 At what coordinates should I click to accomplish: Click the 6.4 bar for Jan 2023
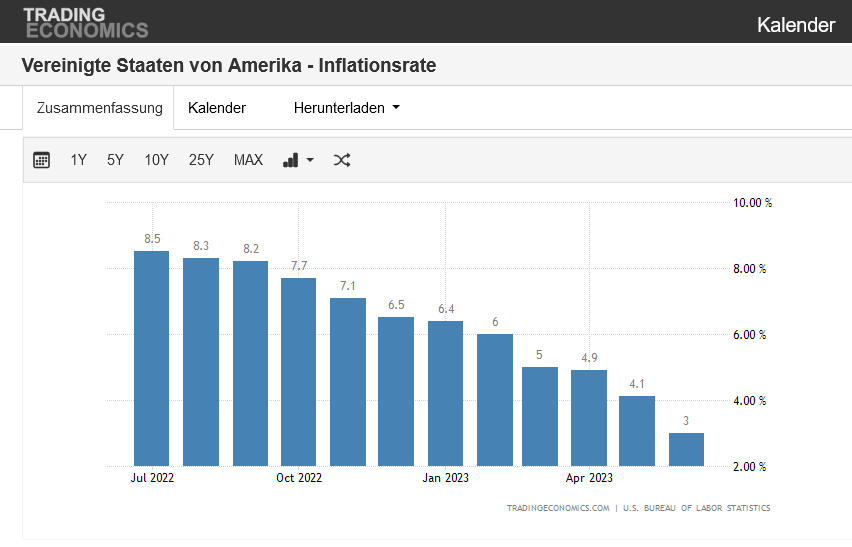point(445,393)
